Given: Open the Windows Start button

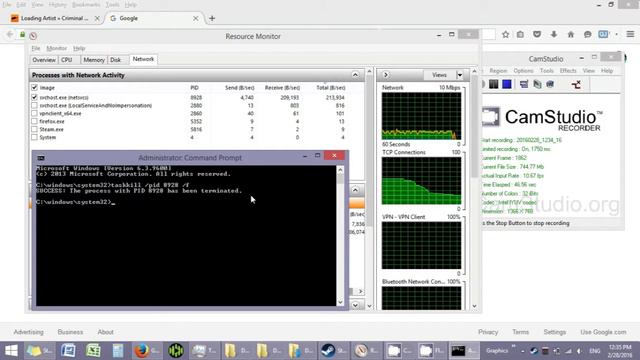Looking at the screenshot, I should (x=11, y=351).
